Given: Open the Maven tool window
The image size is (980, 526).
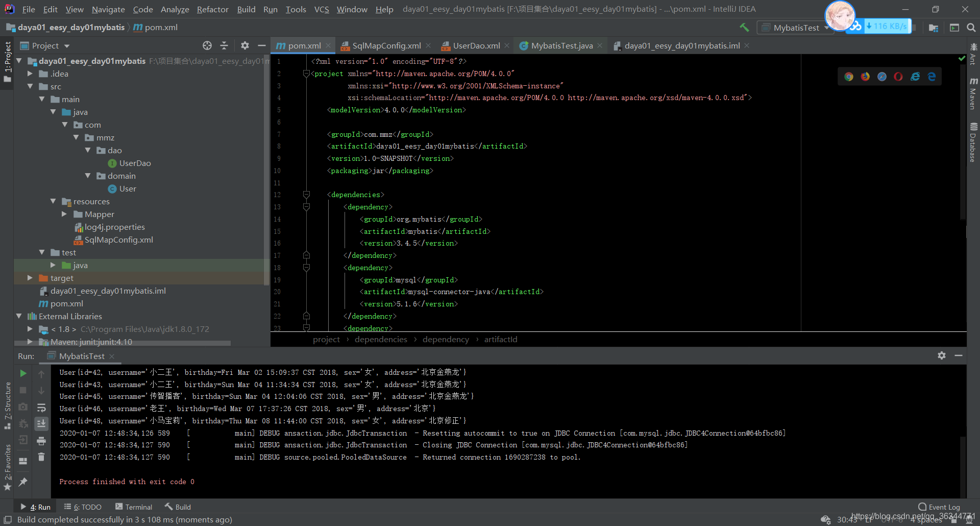Looking at the screenshot, I should pos(973,94).
